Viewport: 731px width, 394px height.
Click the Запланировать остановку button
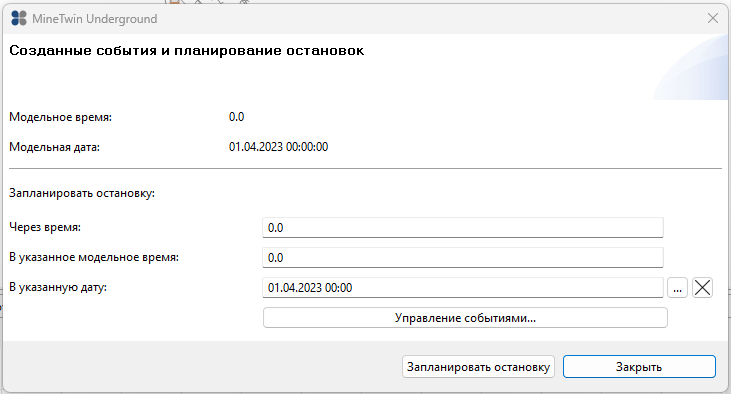(478, 367)
